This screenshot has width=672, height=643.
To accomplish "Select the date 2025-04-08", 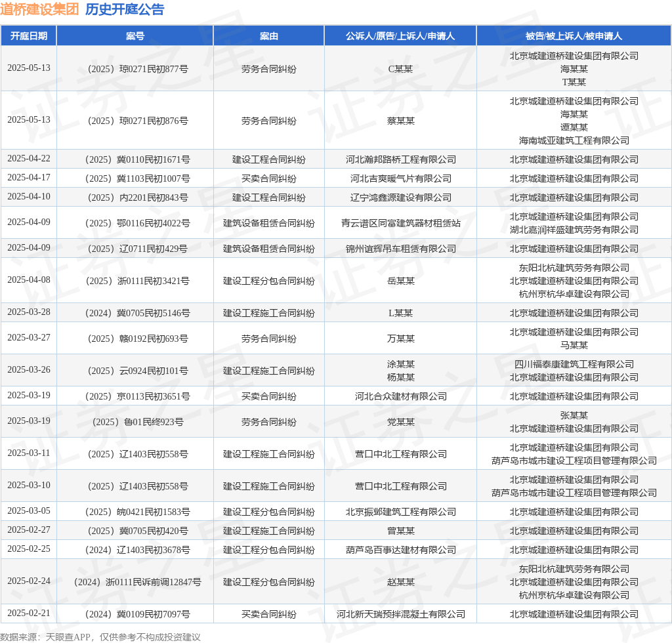I will [29, 280].
